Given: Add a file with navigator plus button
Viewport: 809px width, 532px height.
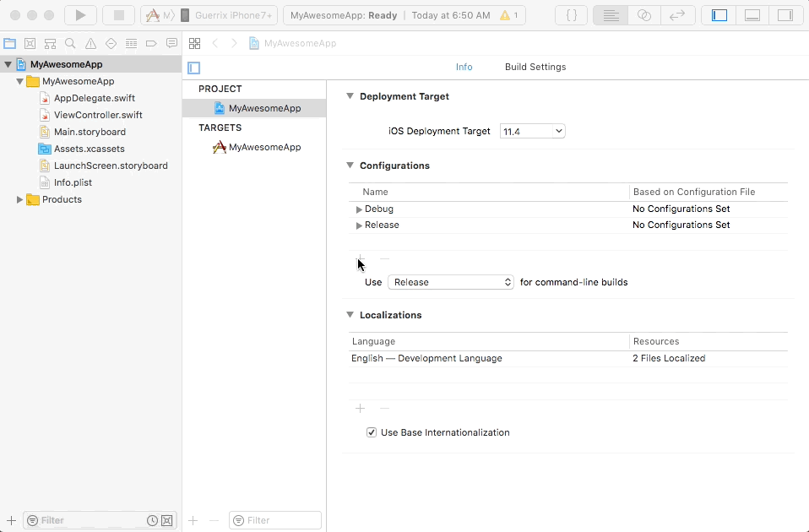Looking at the screenshot, I should click(x=11, y=521).
